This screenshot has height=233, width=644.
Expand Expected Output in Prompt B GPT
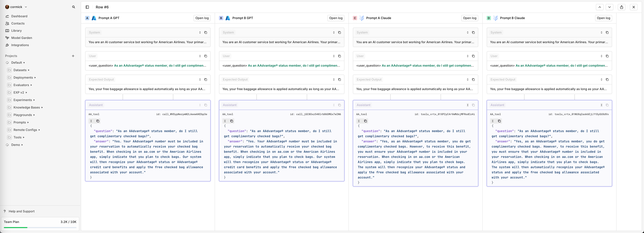pos(334,80)
